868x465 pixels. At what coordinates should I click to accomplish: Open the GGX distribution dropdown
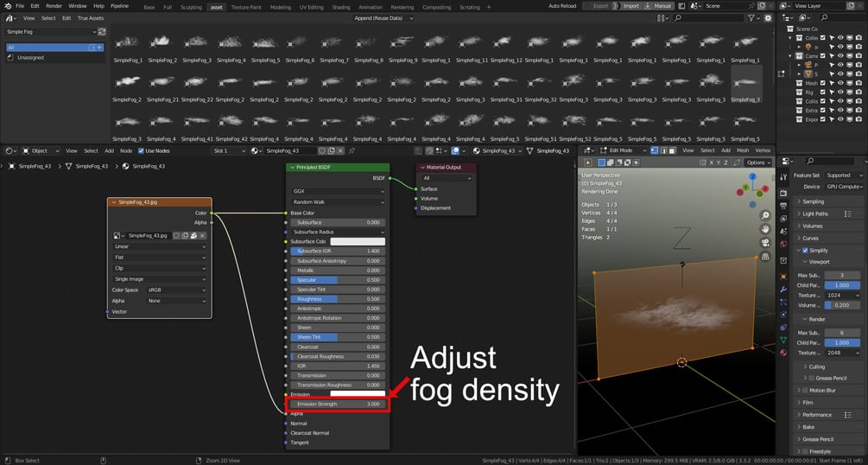pyautogui.click(x=338, y=191)
